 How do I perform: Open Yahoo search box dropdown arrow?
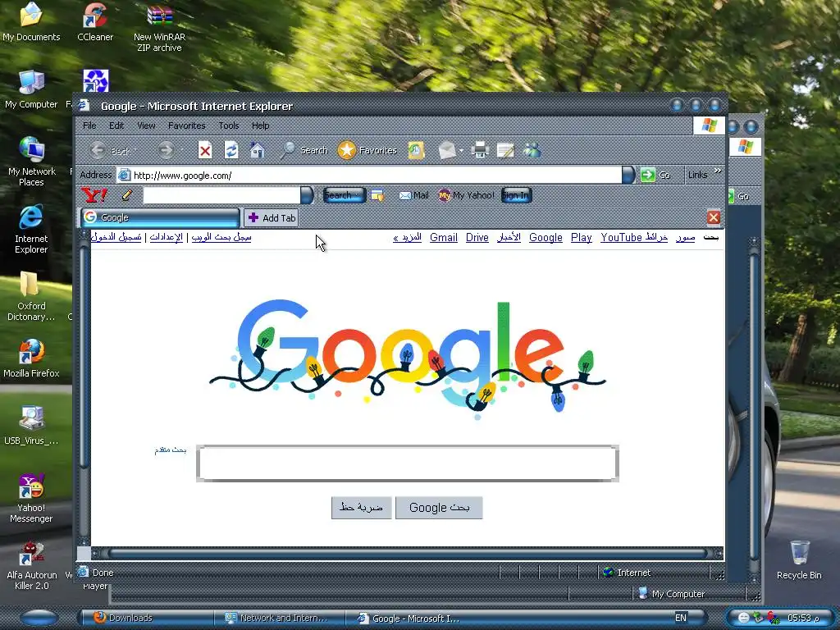307,195
